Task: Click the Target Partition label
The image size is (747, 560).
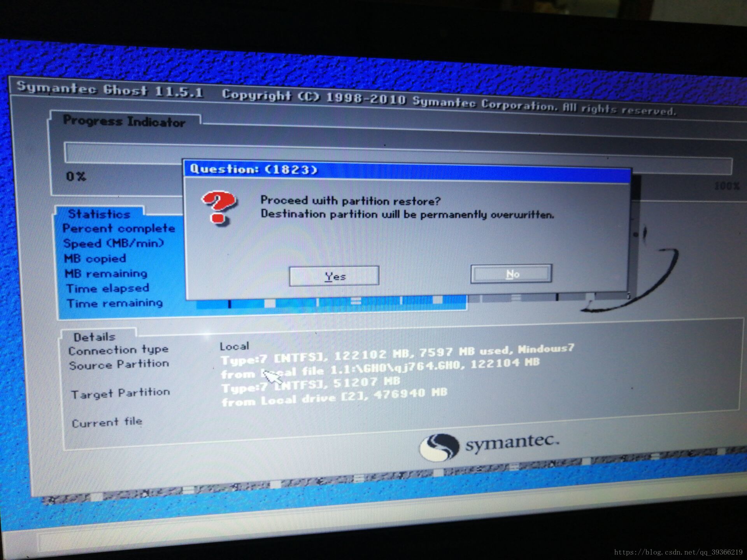Action: pyautogui.click(x=120, y=393)
